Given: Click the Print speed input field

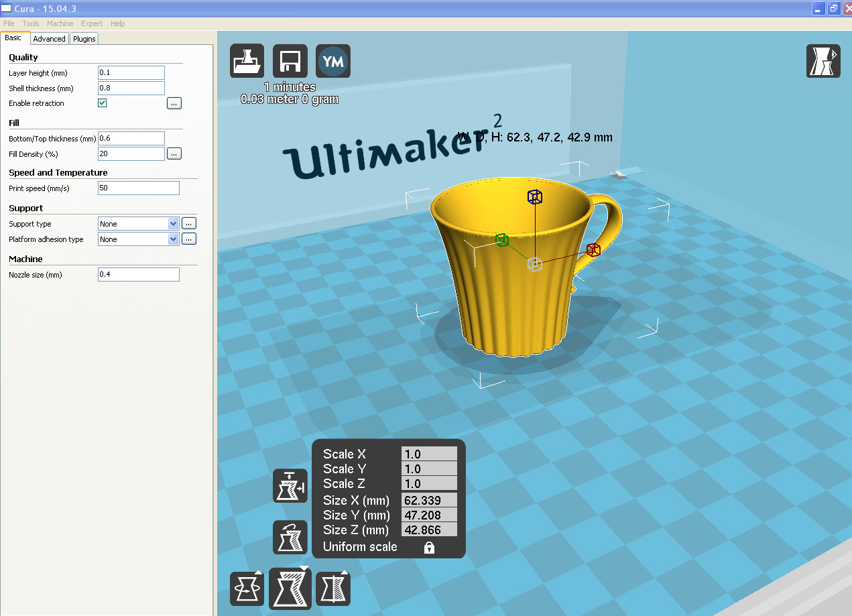Looking at the screenshot, I should [x=138, y=188].
